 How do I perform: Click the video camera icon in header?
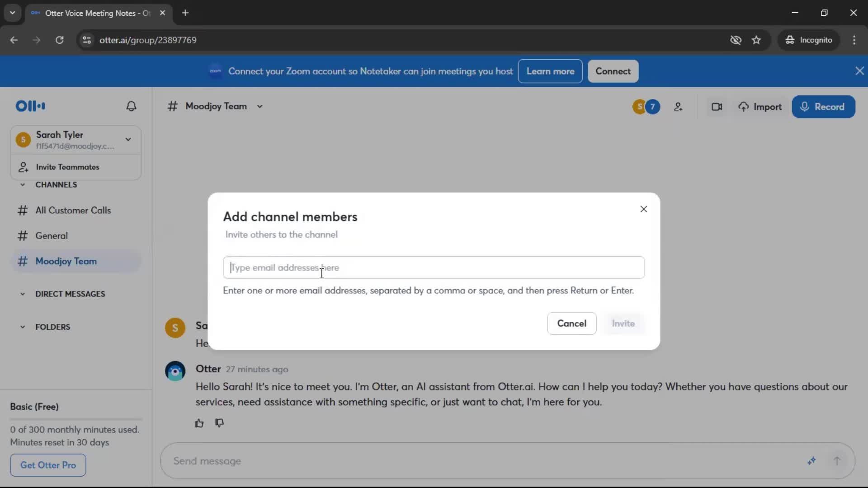[717, 107]
